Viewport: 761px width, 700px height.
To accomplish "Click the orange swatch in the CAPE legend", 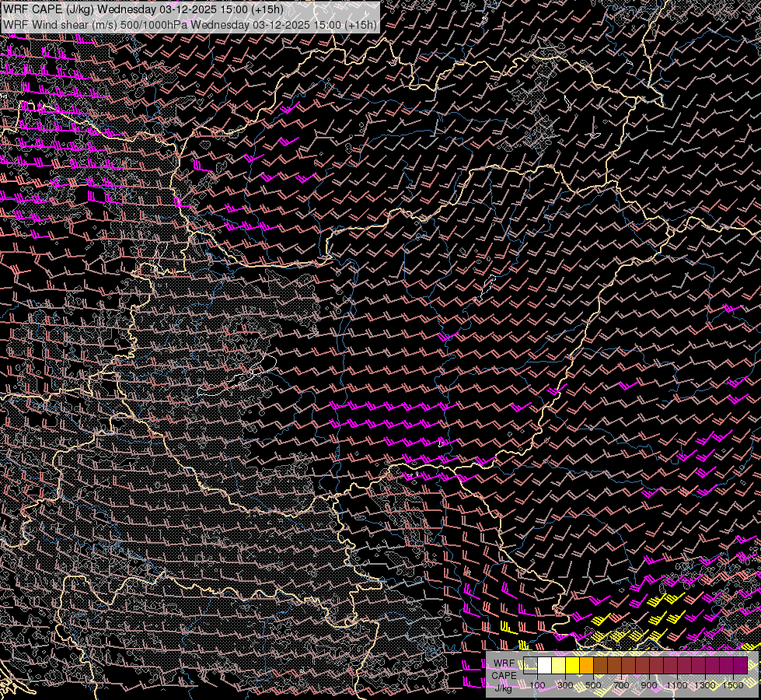I will [x=587, y=666].
